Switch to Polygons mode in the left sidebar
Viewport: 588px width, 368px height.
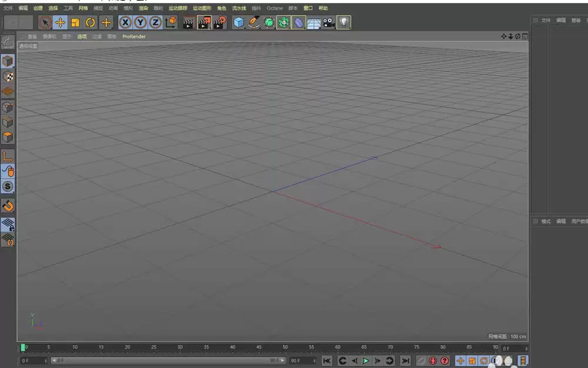pyautogui.click(x=8, y=136)
